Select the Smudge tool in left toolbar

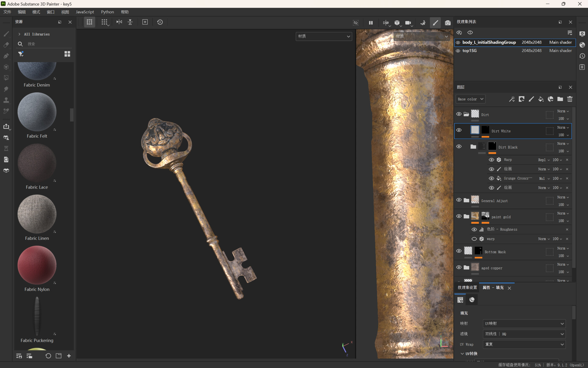click(x=6, y=89)
